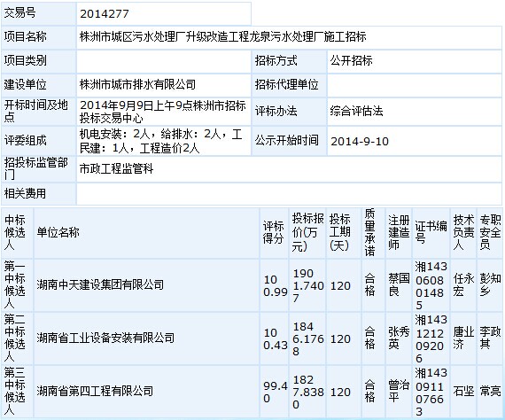
Task: Click technical lead 石坚 cell
Action: [463, 391]
